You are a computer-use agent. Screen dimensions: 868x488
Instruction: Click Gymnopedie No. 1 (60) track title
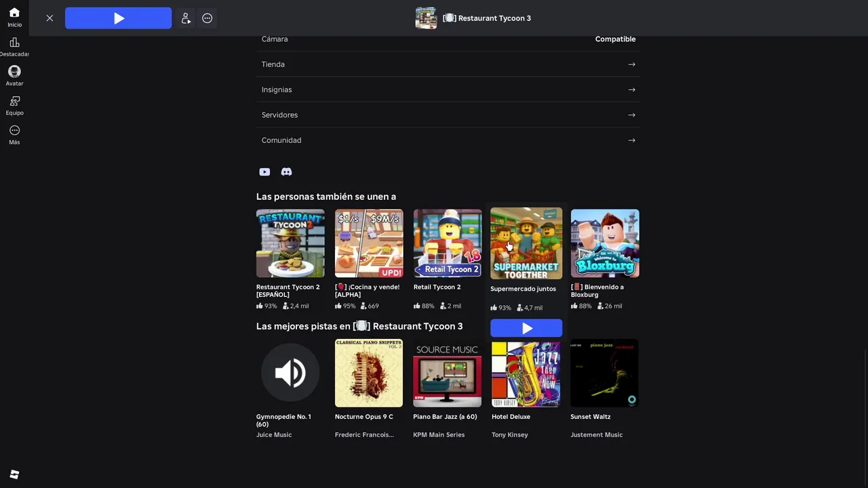coord(283,420)
